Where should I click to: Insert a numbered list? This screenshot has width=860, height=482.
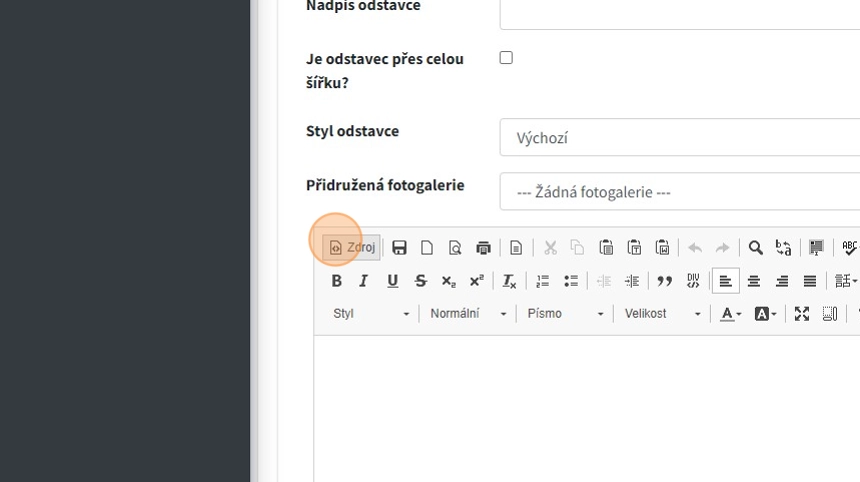[543, 281]
